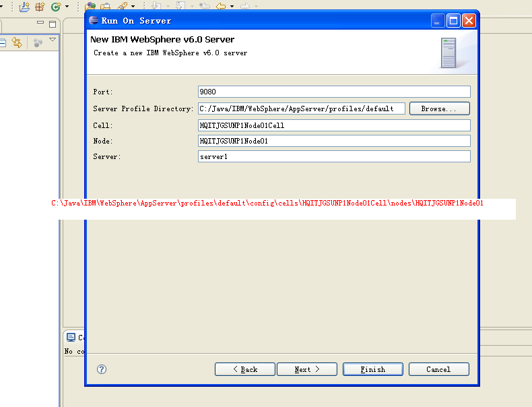
Task: Click in the Cell input field
Action: coord(334,125)
